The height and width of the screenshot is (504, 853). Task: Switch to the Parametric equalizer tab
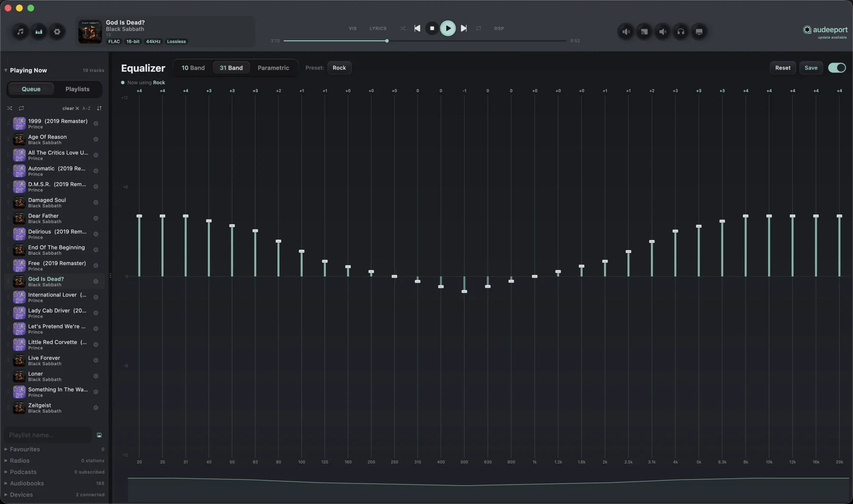(x=273, y=68)
